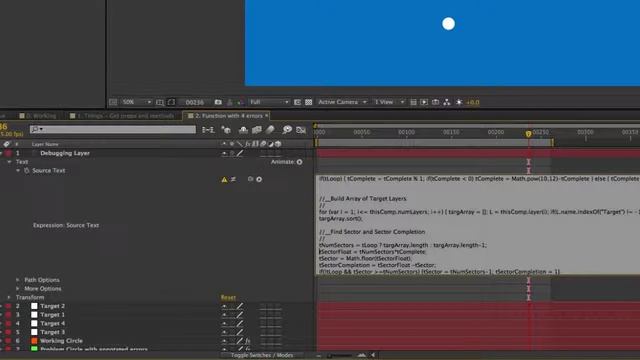The width and height of the screenshot is (640, 360).
Task: Click inside the expression editor text
Action: click(478, 225)
